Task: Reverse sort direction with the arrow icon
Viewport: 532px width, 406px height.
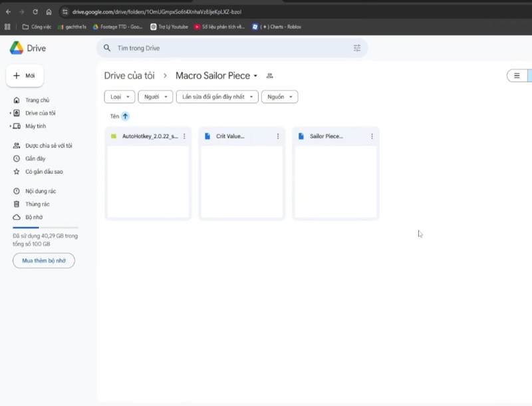Action: click(x=125, y=116)
